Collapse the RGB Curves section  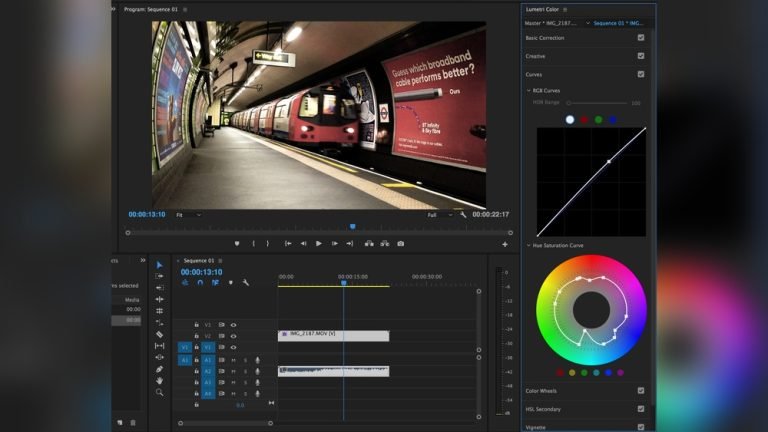(x=528, y=91)
